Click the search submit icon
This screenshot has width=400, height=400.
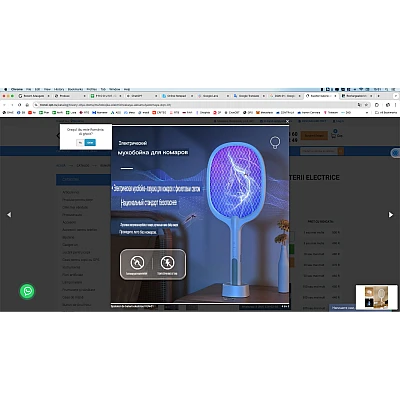340,151
